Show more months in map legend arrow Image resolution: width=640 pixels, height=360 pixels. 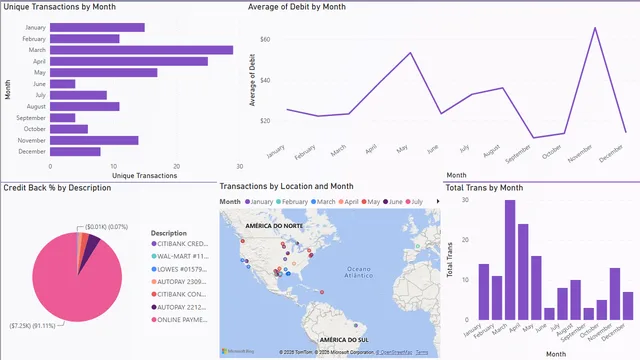click(x=438, y=201)
